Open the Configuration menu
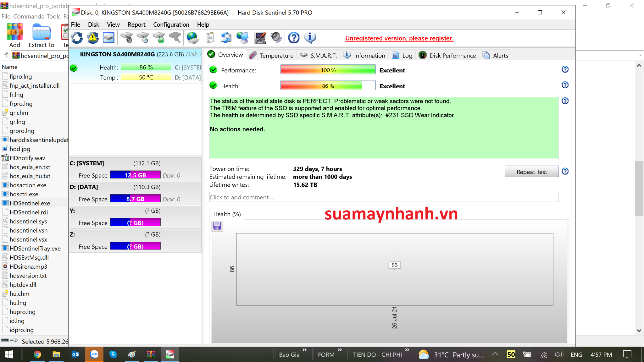This screenshot has height=362, width=644. [171, 25]
